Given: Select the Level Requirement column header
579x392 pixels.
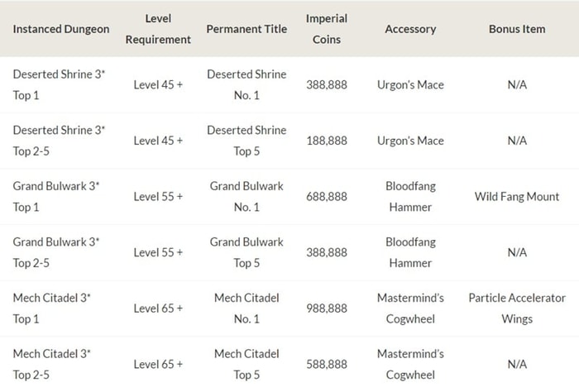Looking at the screenshot, I should (158, 29).
